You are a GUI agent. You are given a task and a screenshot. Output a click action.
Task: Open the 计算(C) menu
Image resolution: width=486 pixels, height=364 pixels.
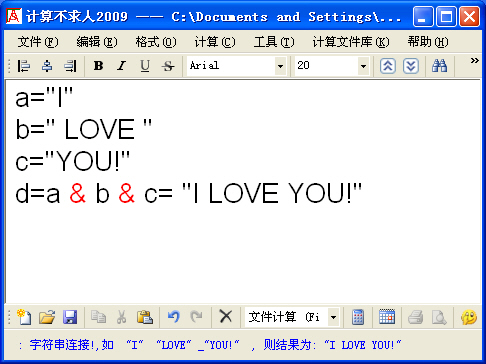pos(215,42)
